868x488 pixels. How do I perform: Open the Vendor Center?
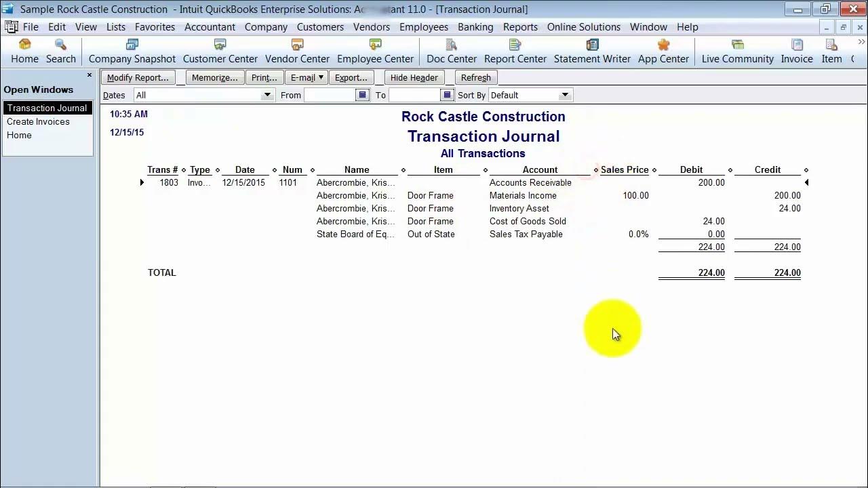tap(297, 52)
